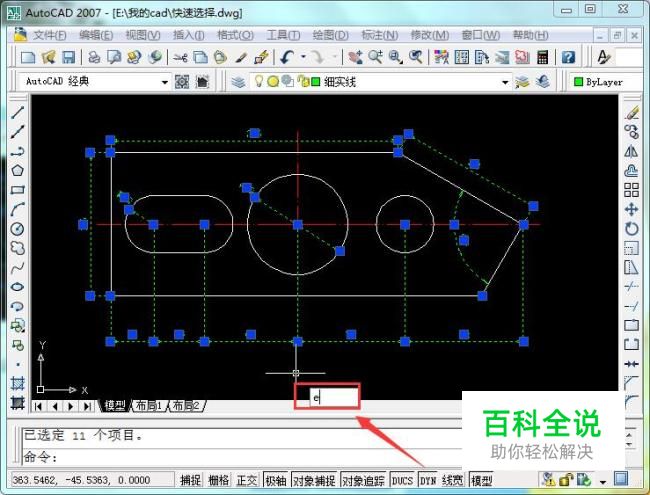The height and width of the screenshot is (495, 650).
Task: Click the toolbar lock status icon
Action: tap(565, 480)
